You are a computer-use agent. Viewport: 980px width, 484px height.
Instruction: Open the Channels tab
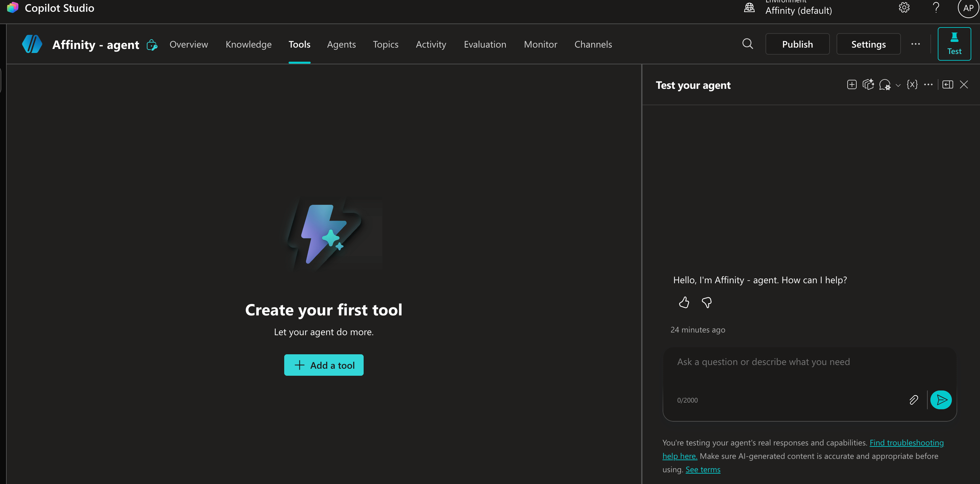[593, 44]
